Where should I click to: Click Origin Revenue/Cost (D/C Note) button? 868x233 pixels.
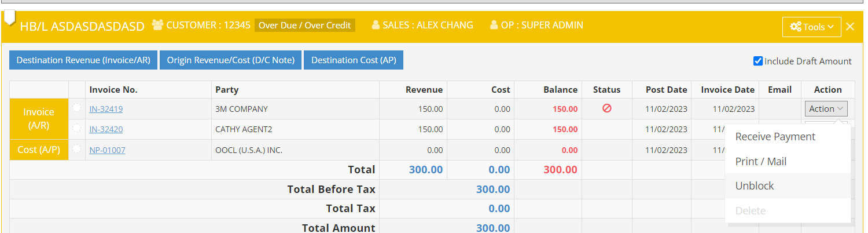pos(230,60)
